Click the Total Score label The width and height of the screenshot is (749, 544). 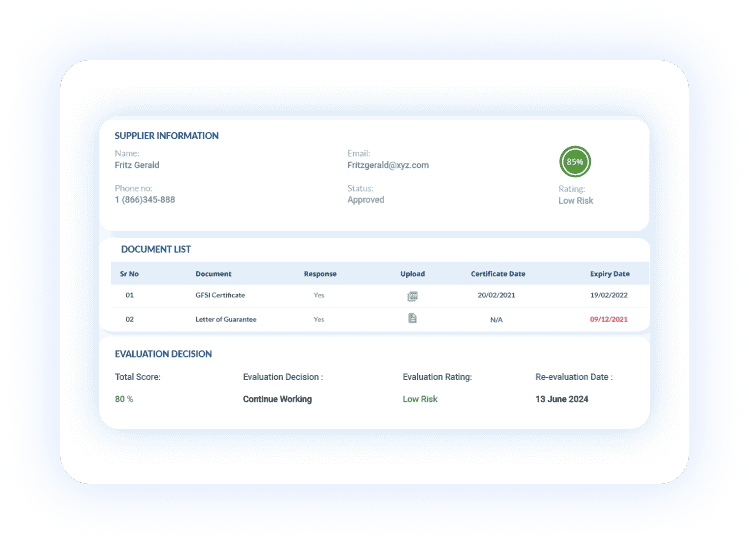[x=138, y=377]
